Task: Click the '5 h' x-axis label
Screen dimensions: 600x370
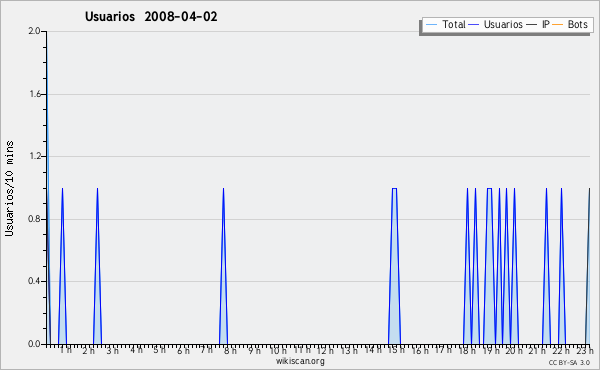Action: [x=160, y=350]
